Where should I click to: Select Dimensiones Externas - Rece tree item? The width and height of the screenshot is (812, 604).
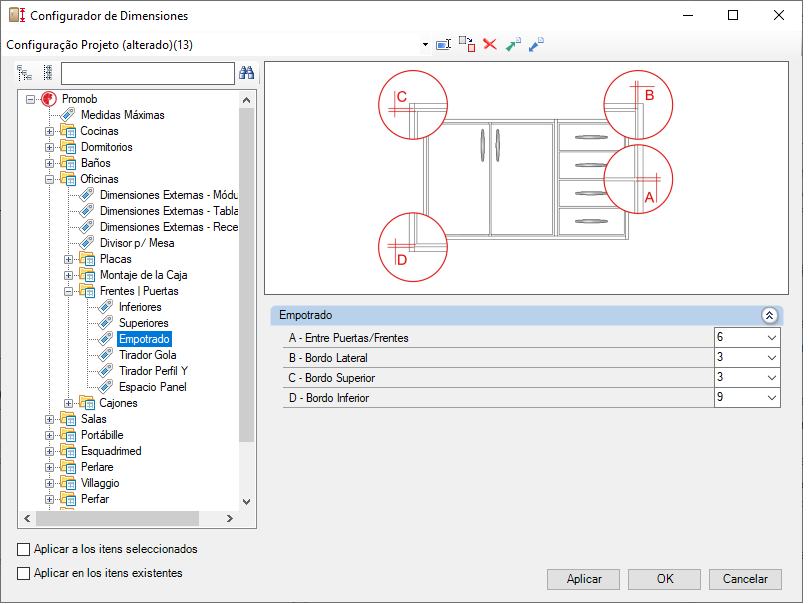pos(169,227)
